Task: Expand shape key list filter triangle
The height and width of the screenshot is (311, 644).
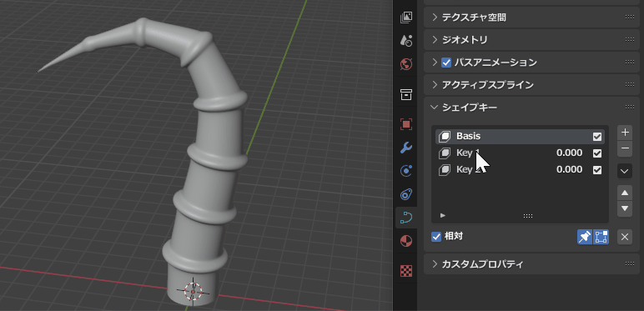Action: pyautogui.click(x=443, y=215)
